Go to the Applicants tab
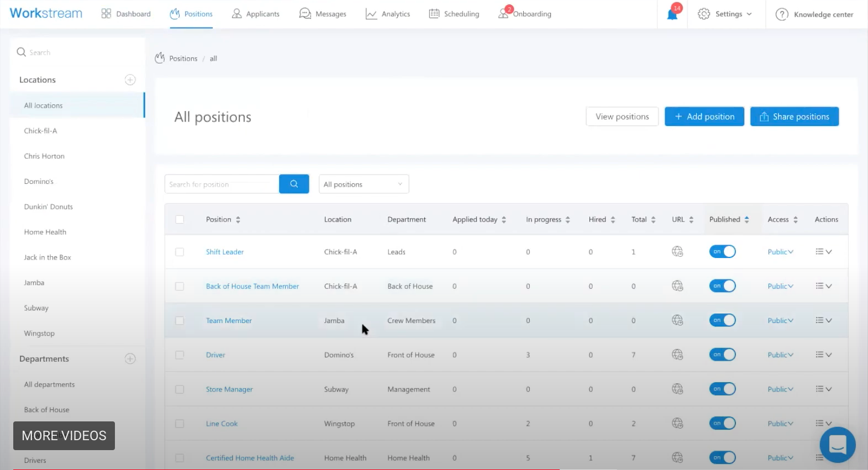Screen dimensions: 868x470 coord(256,14)
